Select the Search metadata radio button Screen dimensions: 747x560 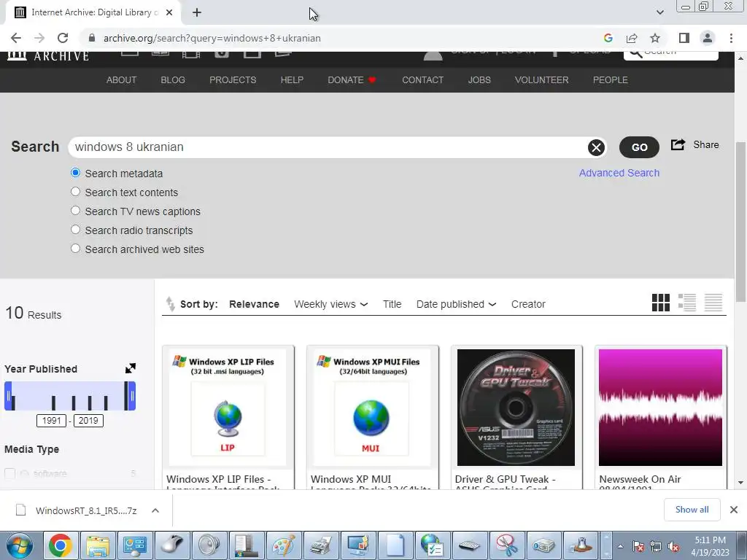click(x=75, y=173)
